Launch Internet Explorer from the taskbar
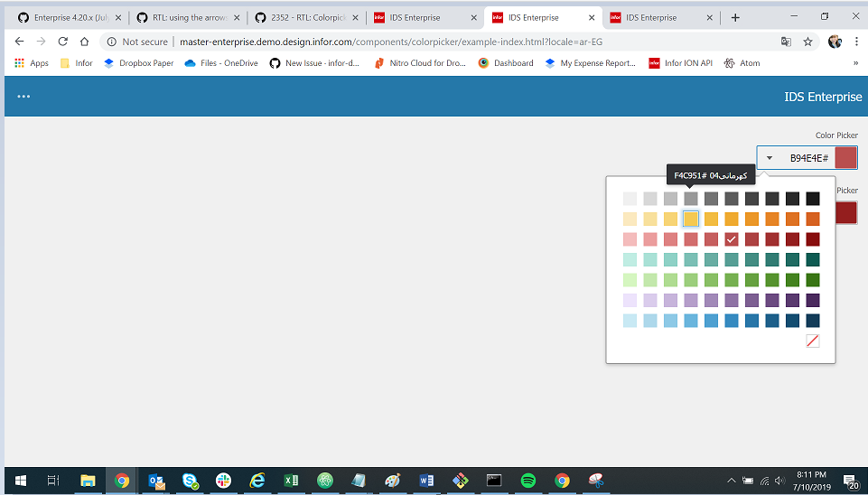The height and width of the screenshot is (495, 868). coord(257,480)
